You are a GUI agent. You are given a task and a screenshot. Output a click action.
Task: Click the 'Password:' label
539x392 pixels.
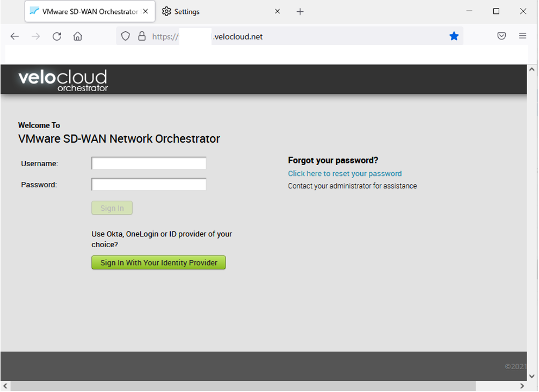coord(39,184)
